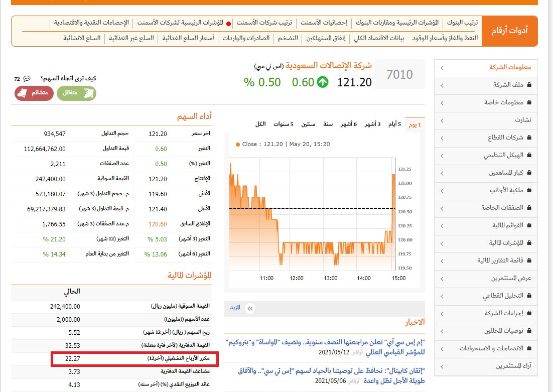
Task: Click the ticker symbol box 7010
Action: point(399,74)
